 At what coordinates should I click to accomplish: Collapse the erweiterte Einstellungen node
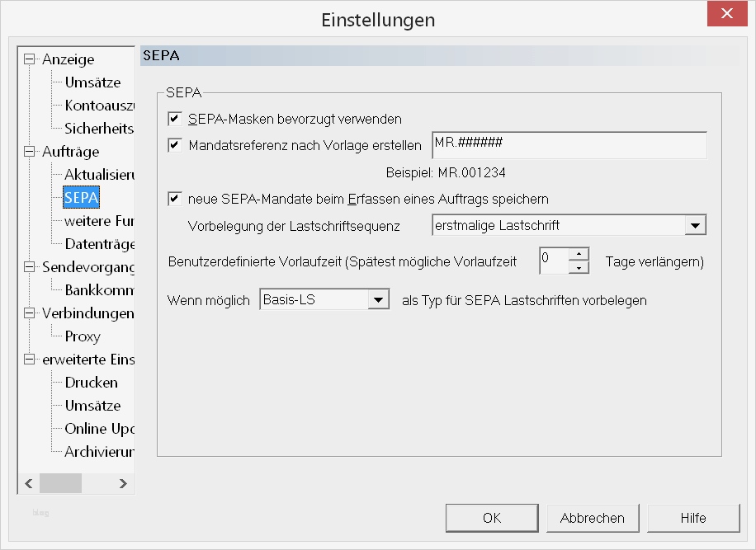click(x=31, y=360)
